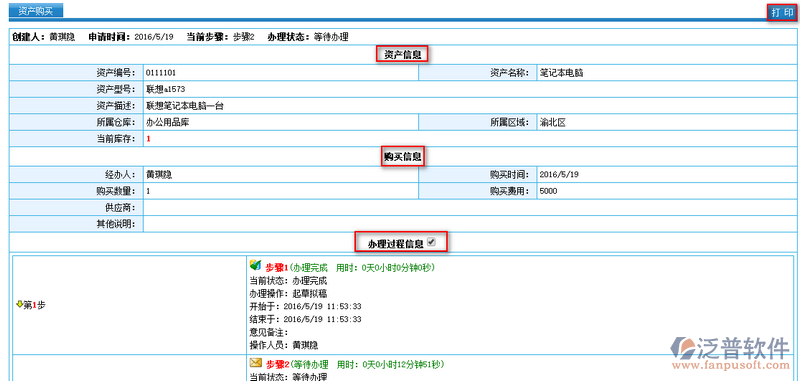This screenshot has height=381, width=800.
Task: Click the yellow down arrow next to 第1步
Action: coord(20,304)
